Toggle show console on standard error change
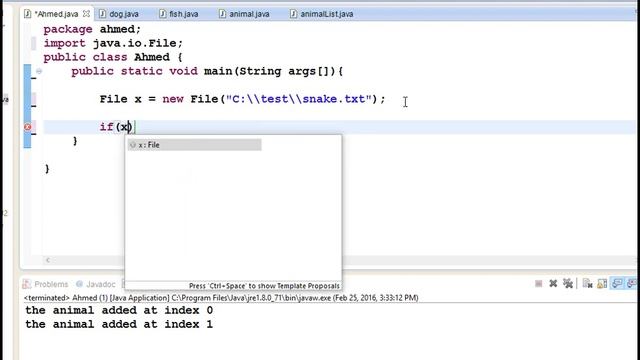 (x=631, y=284)
